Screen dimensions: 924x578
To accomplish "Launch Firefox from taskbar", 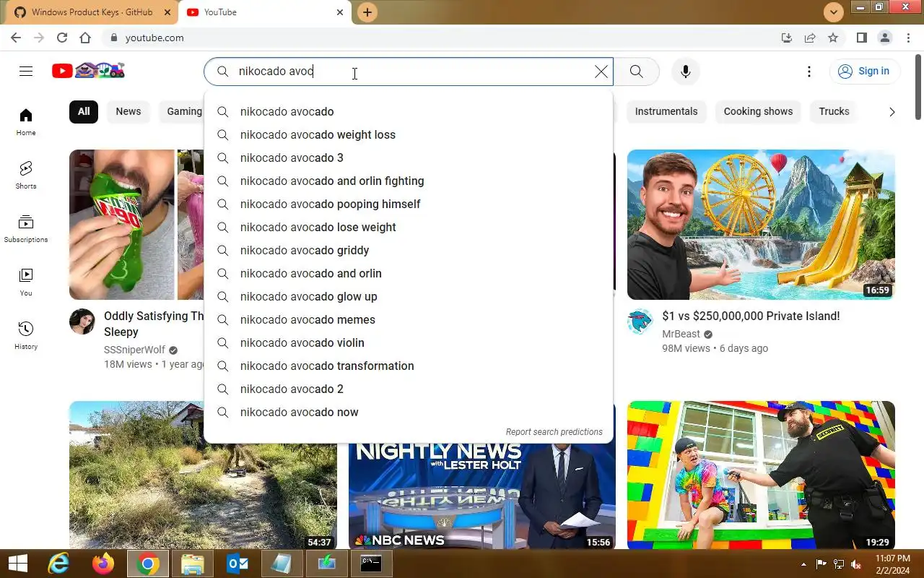I will (103, 564).
